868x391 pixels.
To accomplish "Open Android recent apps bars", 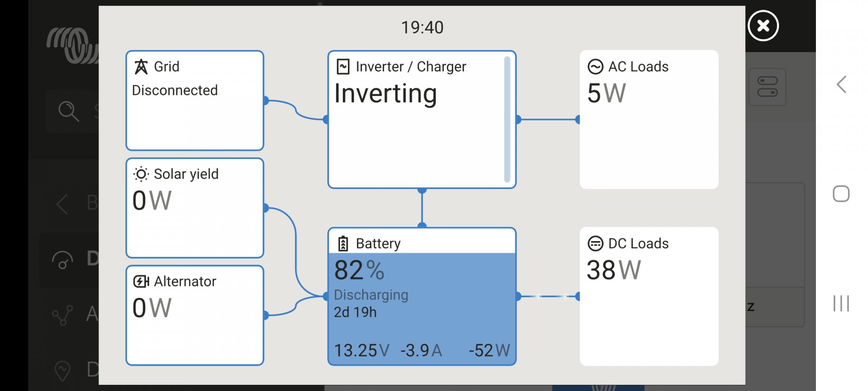I will tap(841, 303).
